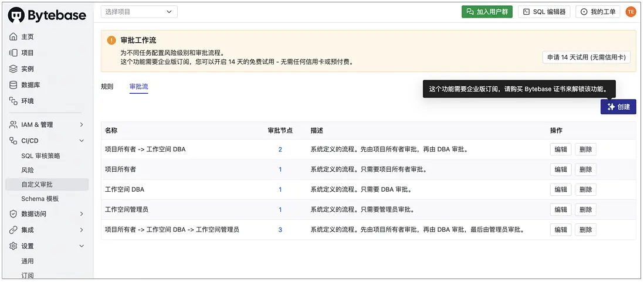
Task: Click the 描述 column header
Action: tap(317, 131)
